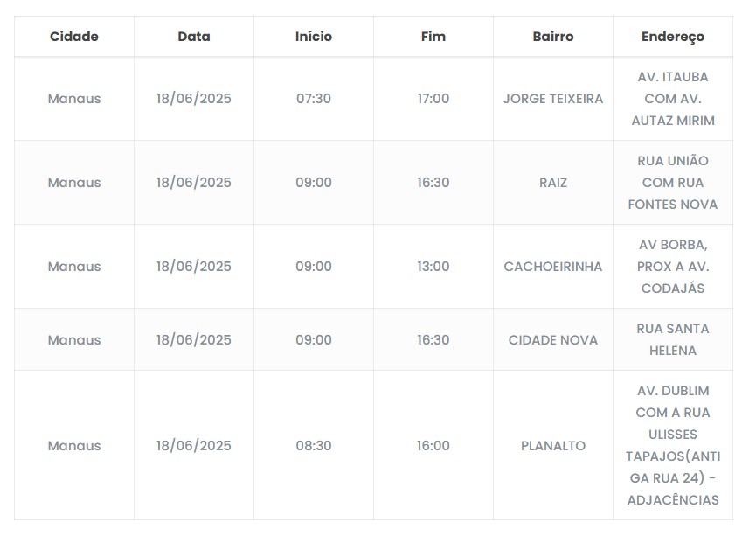Select the PLANALTO bairro cell

click(553, 446)
